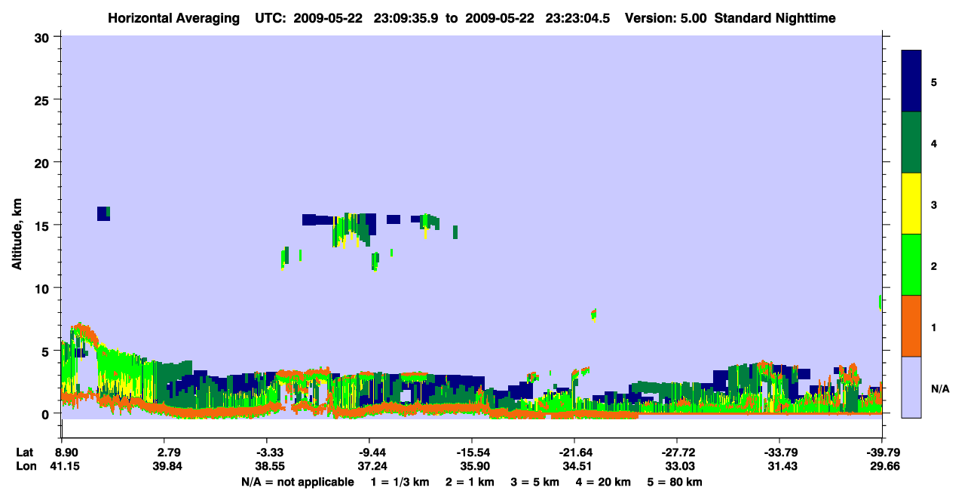Click the latitude value 2.79
The width and height of the screenshot is (980, 503).
(168, 452)
